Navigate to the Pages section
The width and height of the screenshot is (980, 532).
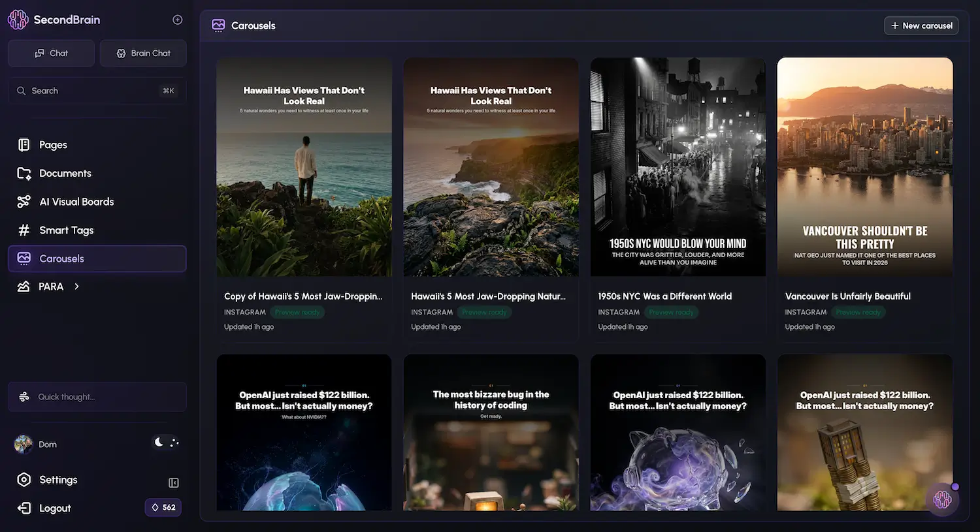[52, 144]
